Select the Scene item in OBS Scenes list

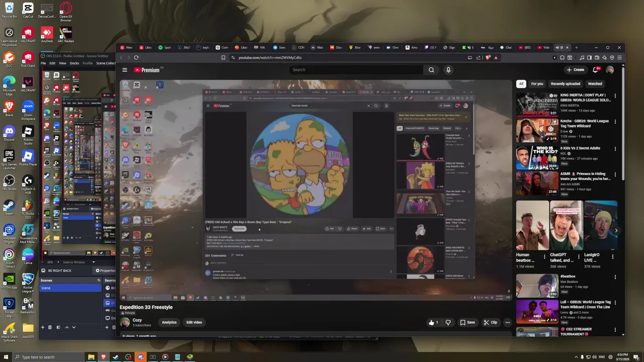(70, 288)
